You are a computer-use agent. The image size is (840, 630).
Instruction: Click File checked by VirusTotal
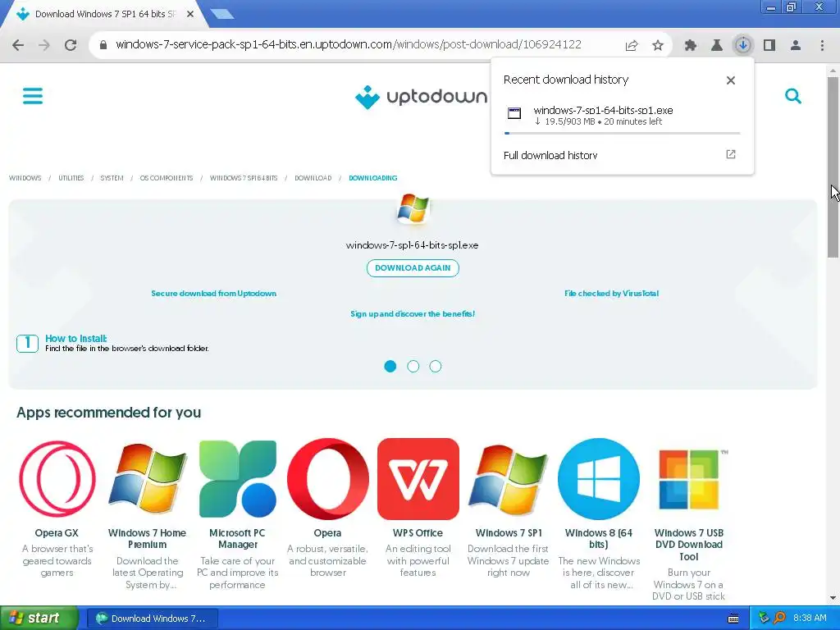click(612, 294)
